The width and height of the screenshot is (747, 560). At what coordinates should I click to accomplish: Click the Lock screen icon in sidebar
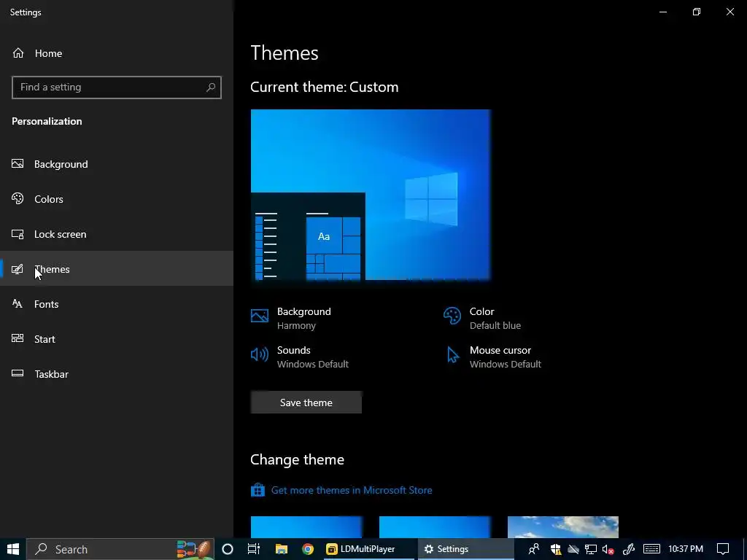pyautogui.click(x=18, y=234)
